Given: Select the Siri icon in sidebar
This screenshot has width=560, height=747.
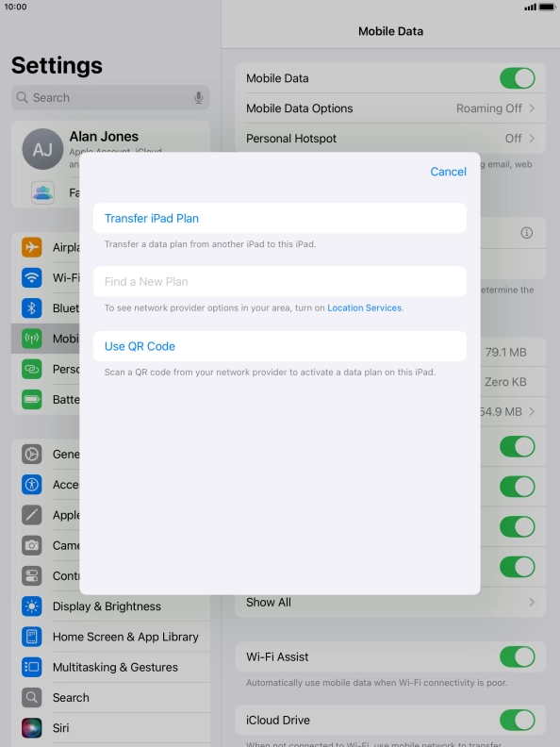Looking at the screenshot, I should click(x=32, y=728).
